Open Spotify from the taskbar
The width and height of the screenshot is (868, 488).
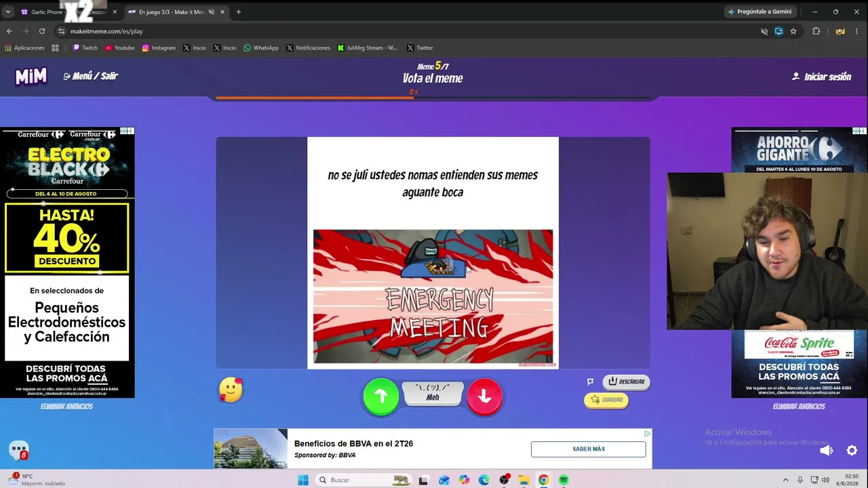pos(564,480)
